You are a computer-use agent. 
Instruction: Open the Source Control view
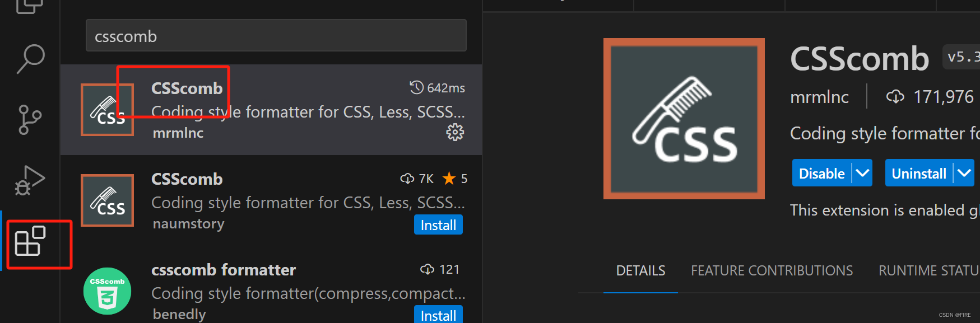pyautogui.click(x=30, y=119)
